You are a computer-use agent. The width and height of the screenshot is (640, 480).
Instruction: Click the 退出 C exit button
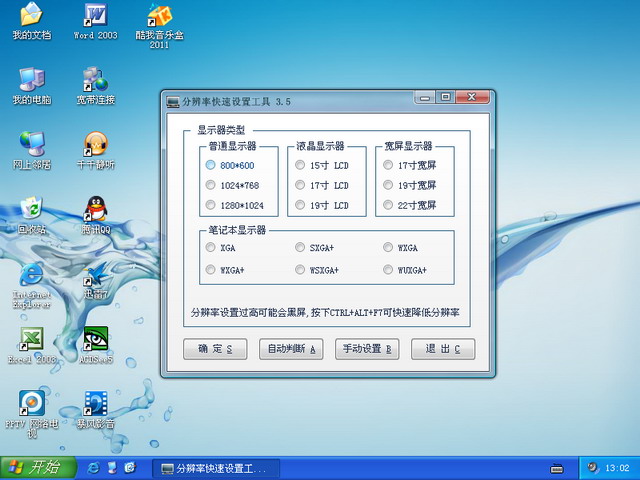point(443,349)
